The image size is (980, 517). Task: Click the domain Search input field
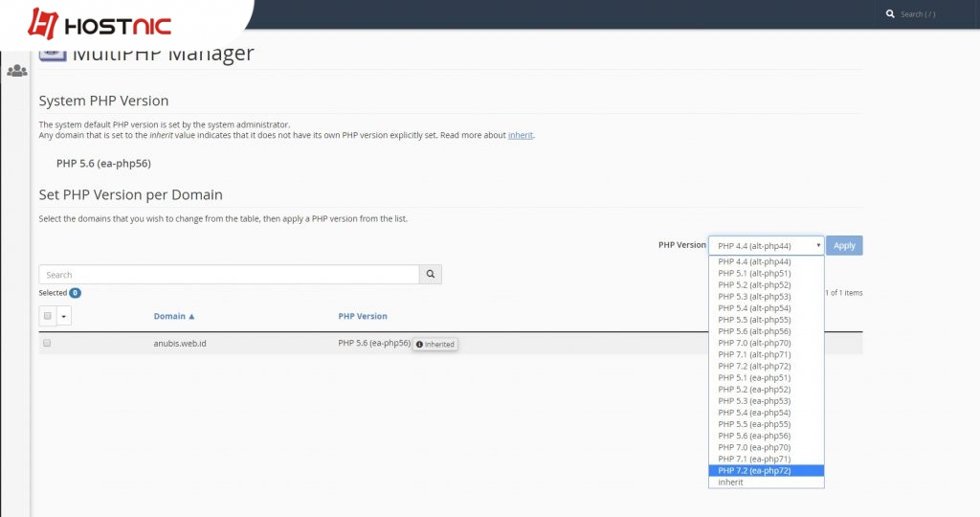click(229, 275)
